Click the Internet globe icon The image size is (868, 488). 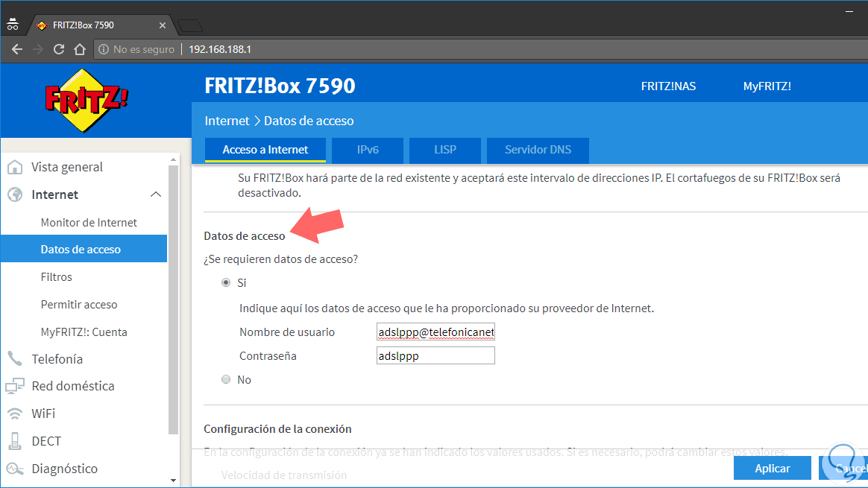[x=15, y=194]
